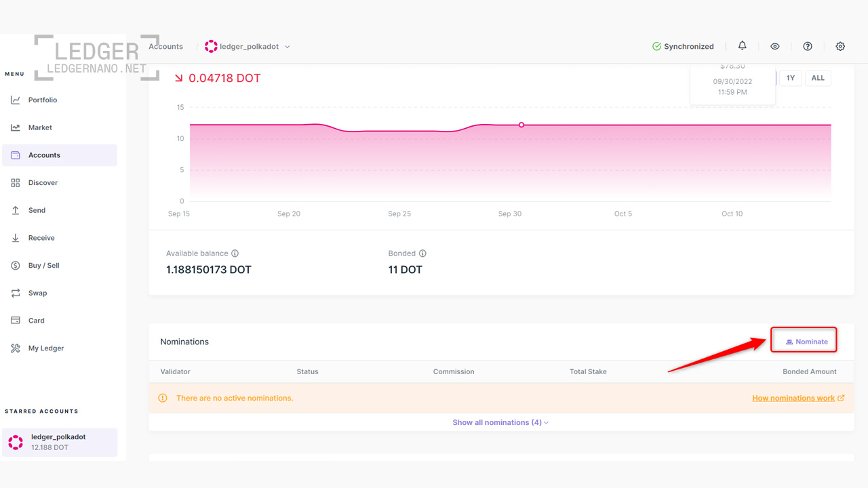Click the Swap arrows icon

click(16, 293)
